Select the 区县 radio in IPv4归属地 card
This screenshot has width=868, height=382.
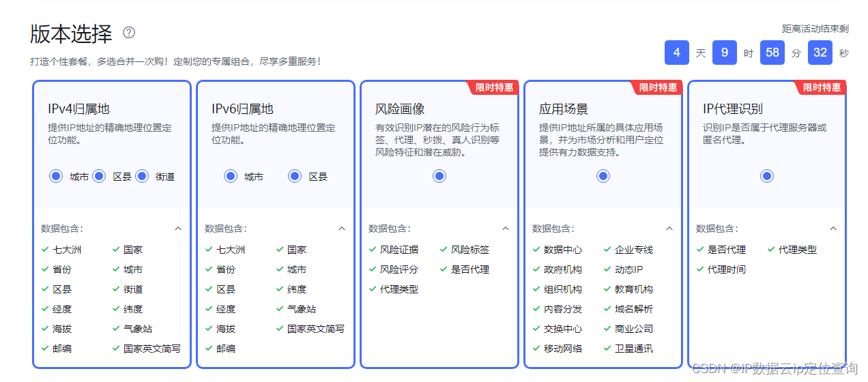[99, 176]
